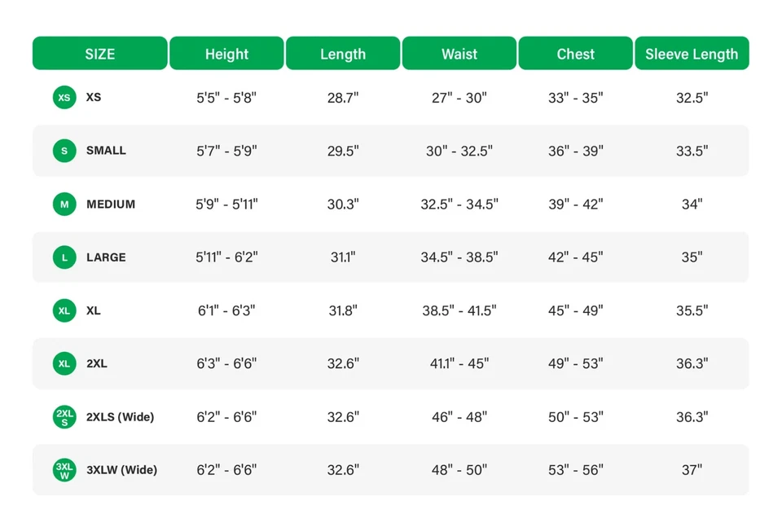The height and width of the screenshot is (532, 782).
Task: Select the Height column header
Action: (226, 54)
